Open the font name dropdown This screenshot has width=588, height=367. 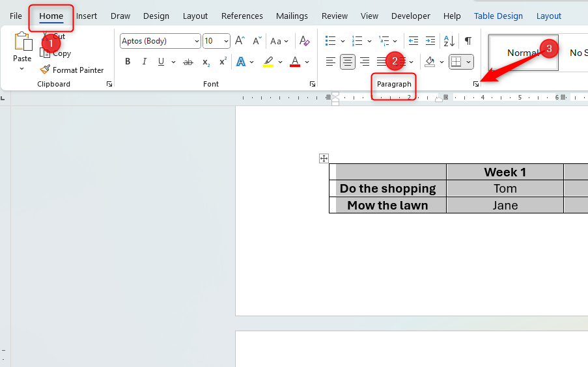[x=197, y=41]
